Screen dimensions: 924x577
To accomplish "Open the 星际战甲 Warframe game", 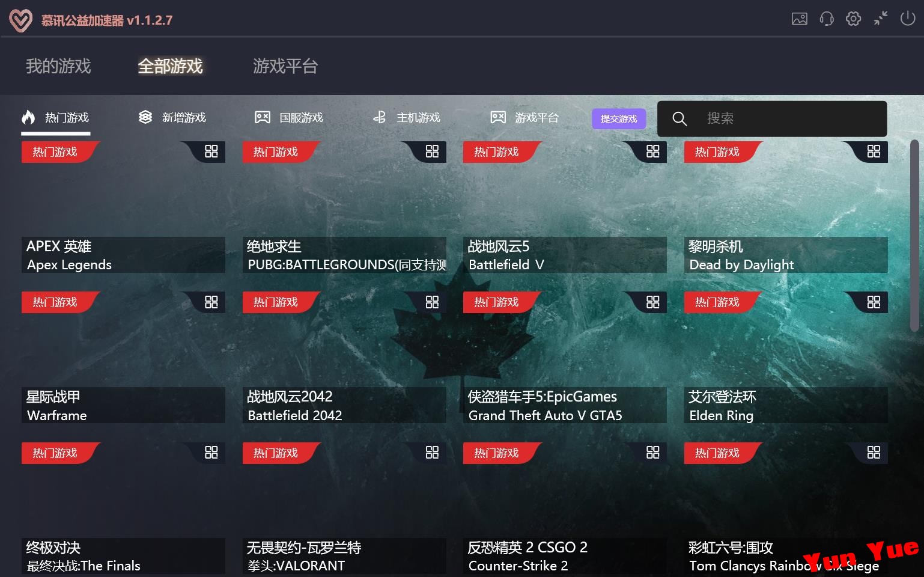I will tap(123, 358).
